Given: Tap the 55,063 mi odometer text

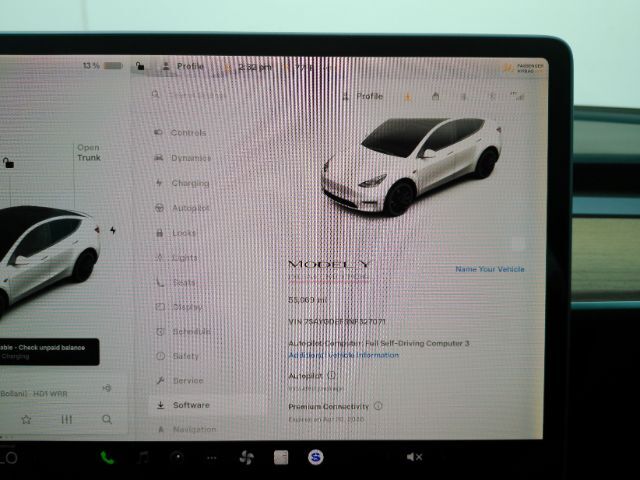Looking at the screenshot, I should [x=307, y=300].
